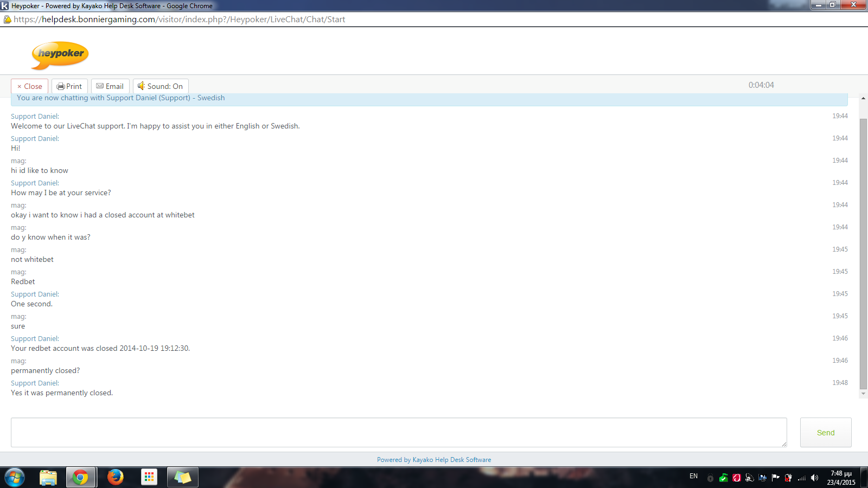
Task: Click the grey padlock tray icon
Action: click(x=710, y=478)
